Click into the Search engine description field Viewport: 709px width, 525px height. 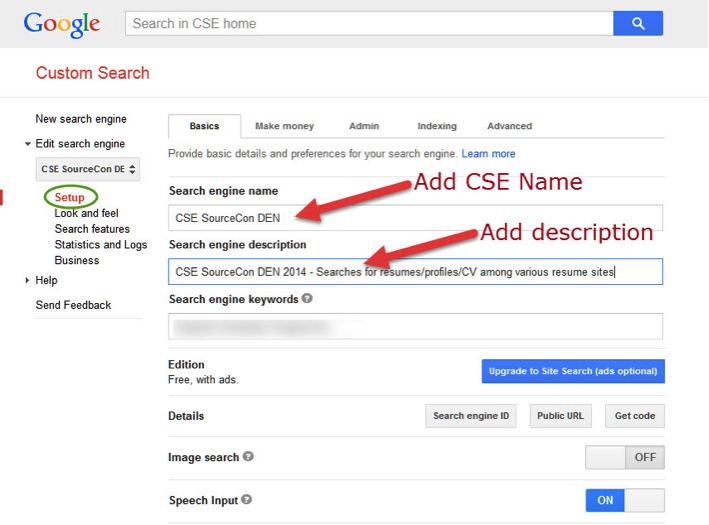click(416, 272)
